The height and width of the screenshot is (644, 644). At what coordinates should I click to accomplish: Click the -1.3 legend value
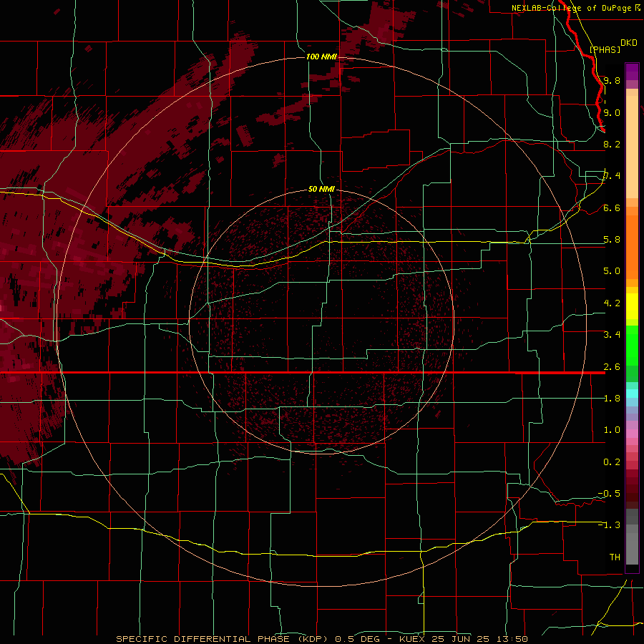(x=609, y=525)
